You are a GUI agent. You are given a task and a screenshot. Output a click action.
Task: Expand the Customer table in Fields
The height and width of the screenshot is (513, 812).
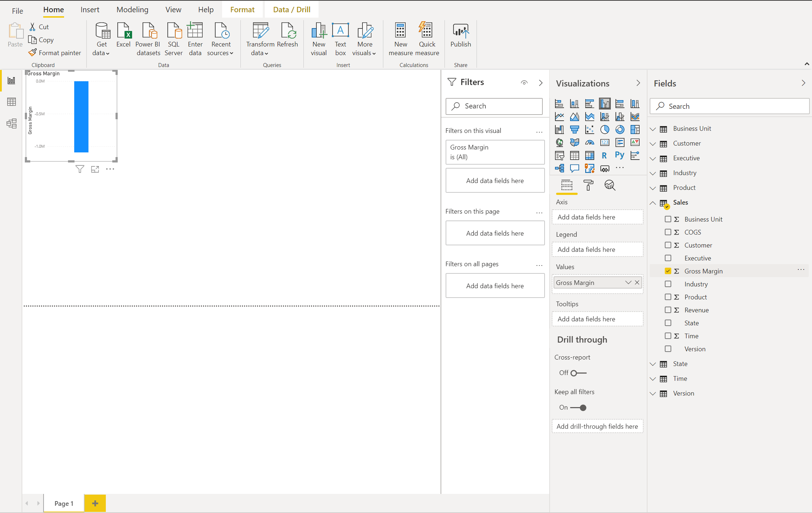653,144
